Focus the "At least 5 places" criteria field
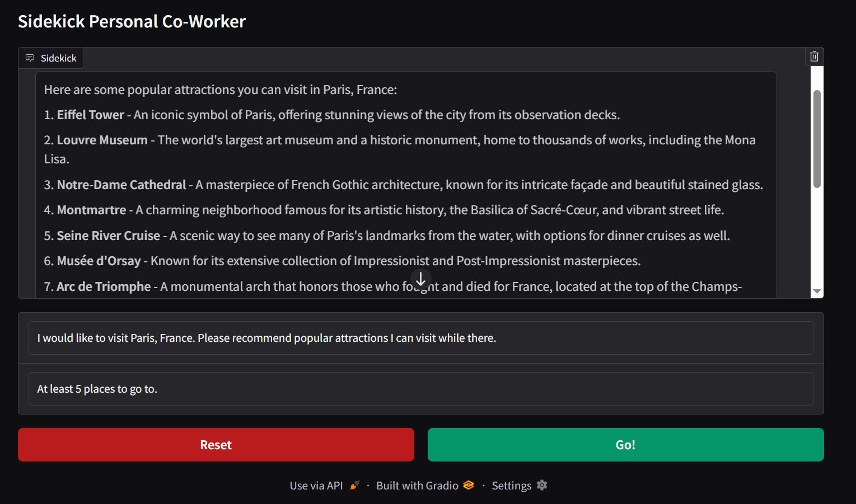 420,389
